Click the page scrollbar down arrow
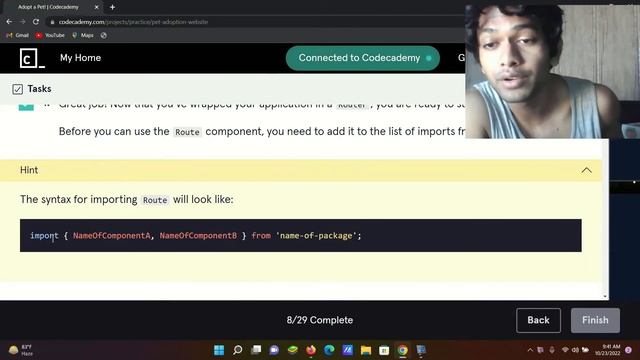 click(x=605, y=297)
